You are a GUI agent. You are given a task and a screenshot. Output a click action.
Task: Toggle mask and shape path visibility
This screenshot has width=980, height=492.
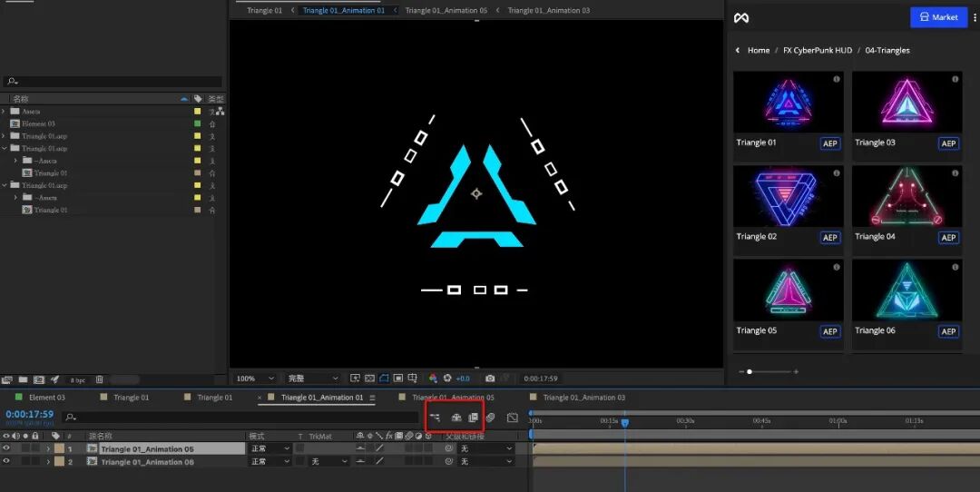384,379
